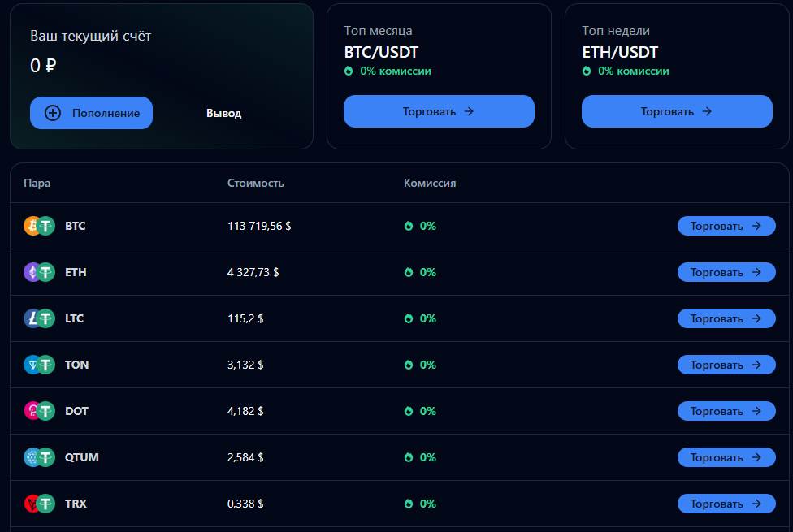Click the Пополнение deposit button
Image resolution: width=793 pixels, height=532 pixels.
[x=91, y=113]
